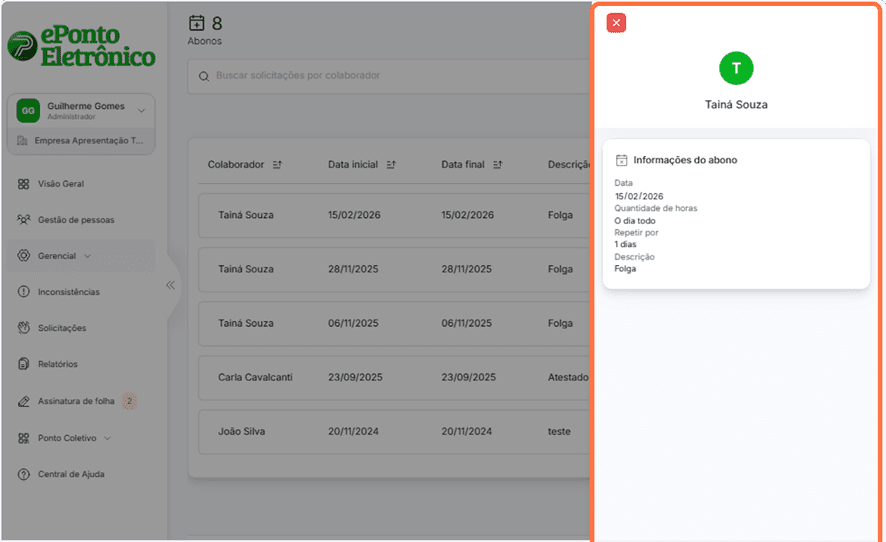
Task: Click the Gestão de pessoas people icon
Action: pos(23,220)
